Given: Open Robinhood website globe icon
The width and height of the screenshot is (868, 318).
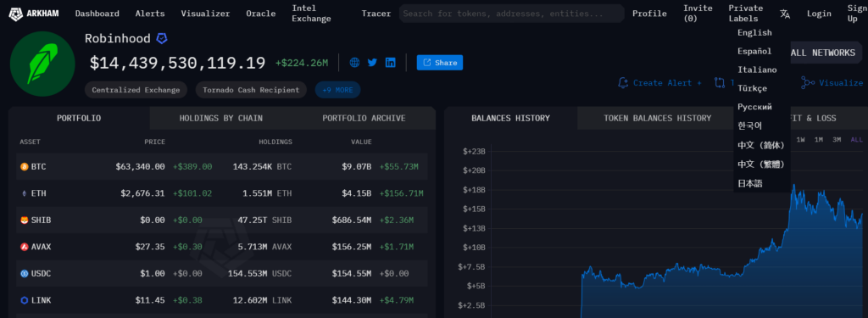Looking at the screenshot, I should pos(355,63).
